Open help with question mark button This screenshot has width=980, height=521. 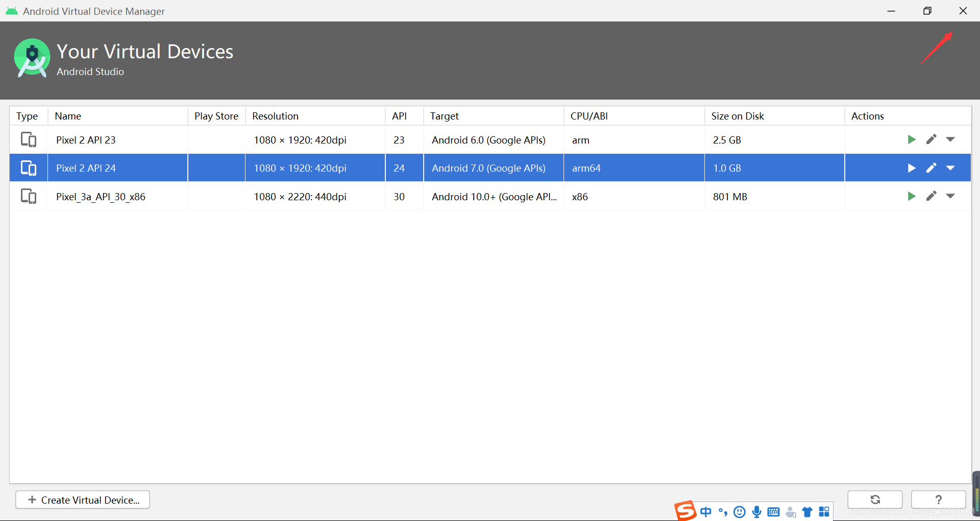(x=938, y=500)
